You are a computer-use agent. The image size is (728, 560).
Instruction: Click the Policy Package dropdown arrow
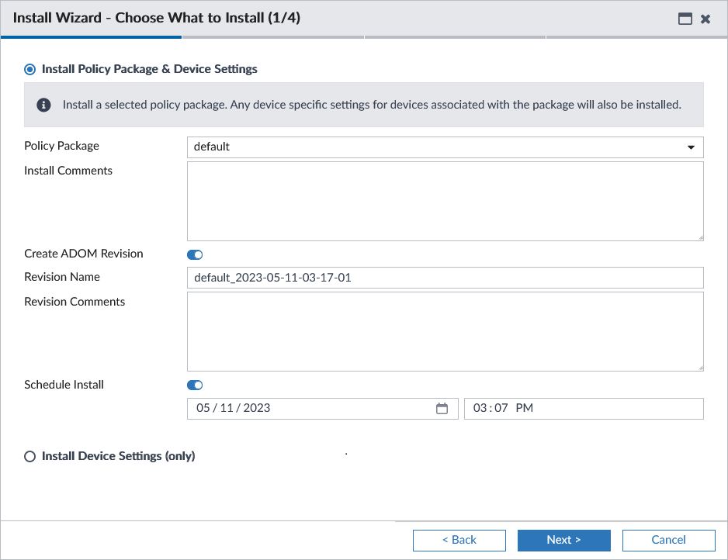pos(691,147)
